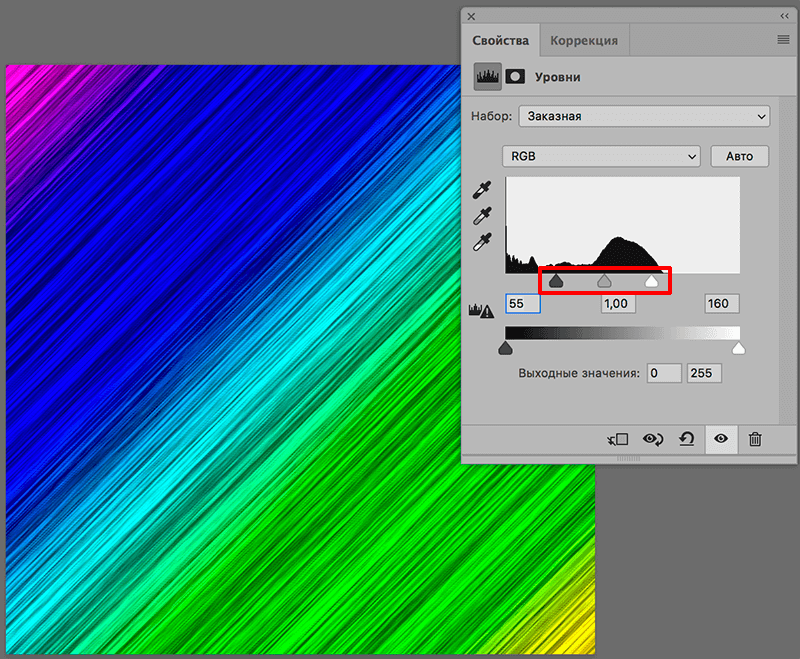This screenshot has height=659, width=800.
Task: Click the histogram recalculate warning icon
Action: pyautogui.click(x=480, y=311)
